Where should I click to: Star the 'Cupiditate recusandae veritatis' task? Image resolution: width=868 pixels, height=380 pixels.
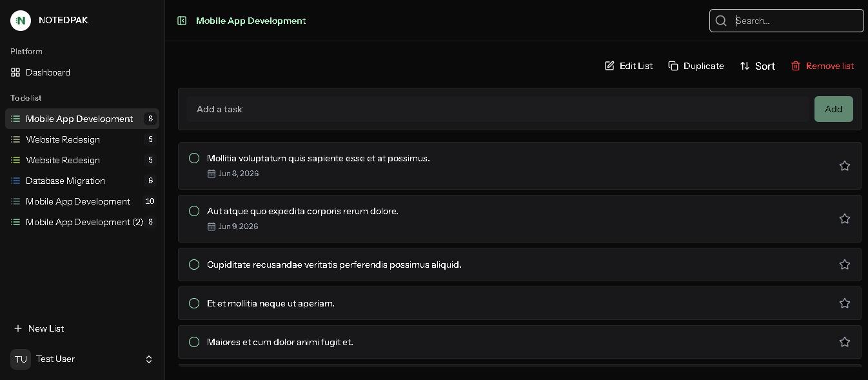click(x=845, y=265)
